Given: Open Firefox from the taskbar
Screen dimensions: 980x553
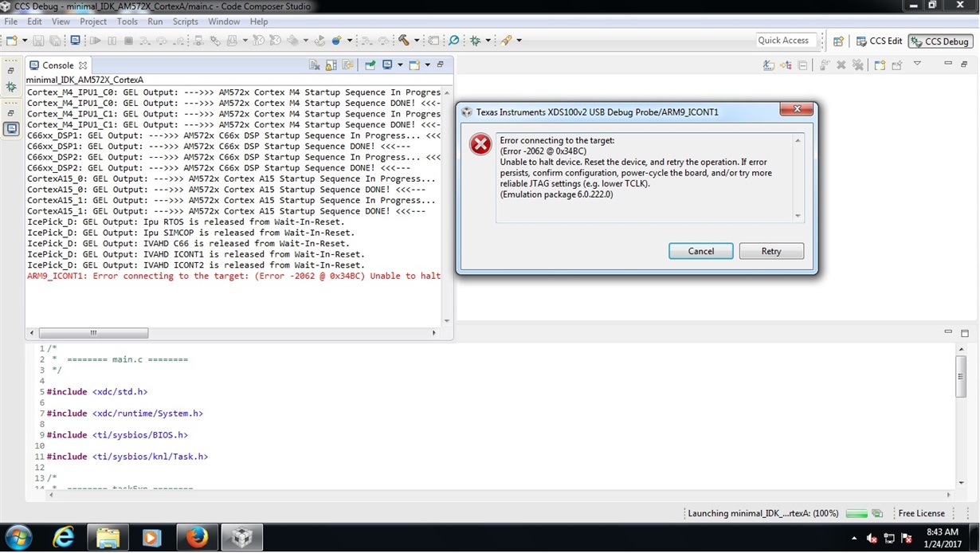Looking at the screenshot, I should pyautogui.click(x=197, y=537).
